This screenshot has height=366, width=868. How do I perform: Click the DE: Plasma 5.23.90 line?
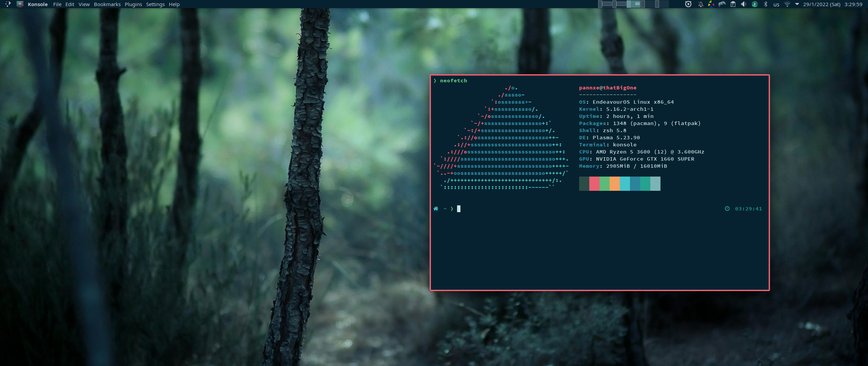[x=610, y=138]
